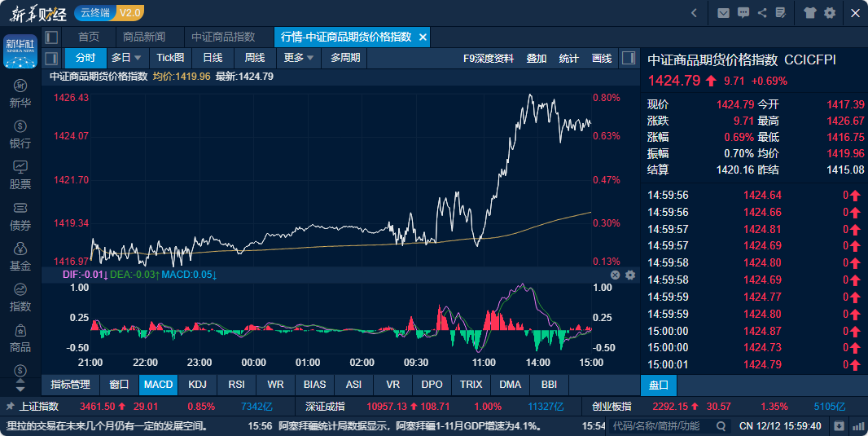Switch to the 商品新闻 tab

click(144, 37)
